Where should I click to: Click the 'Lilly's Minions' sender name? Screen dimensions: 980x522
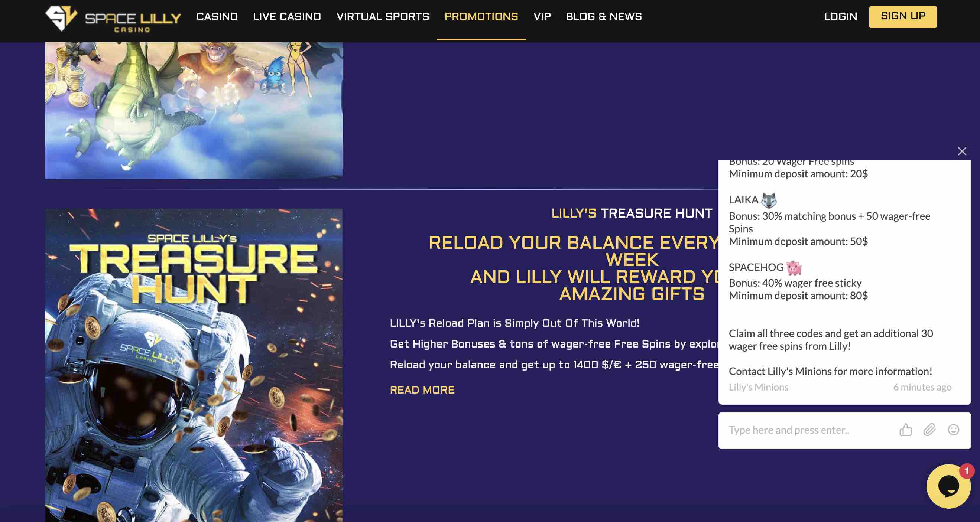758,387
